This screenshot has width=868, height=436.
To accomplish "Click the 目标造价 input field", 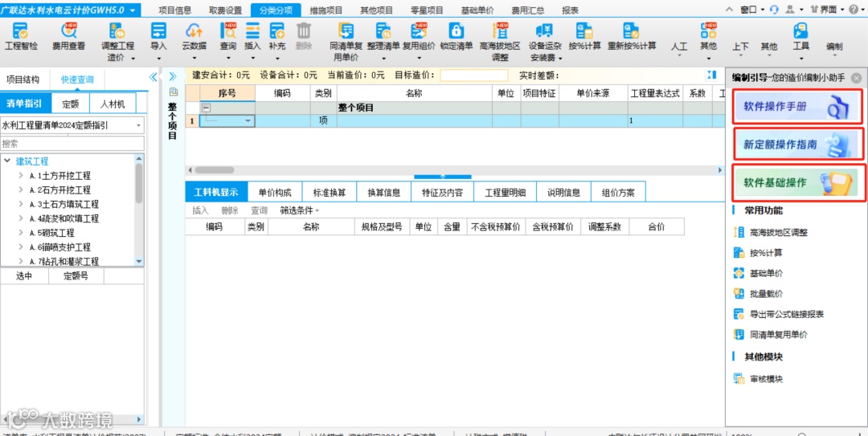I will [473, 75].
